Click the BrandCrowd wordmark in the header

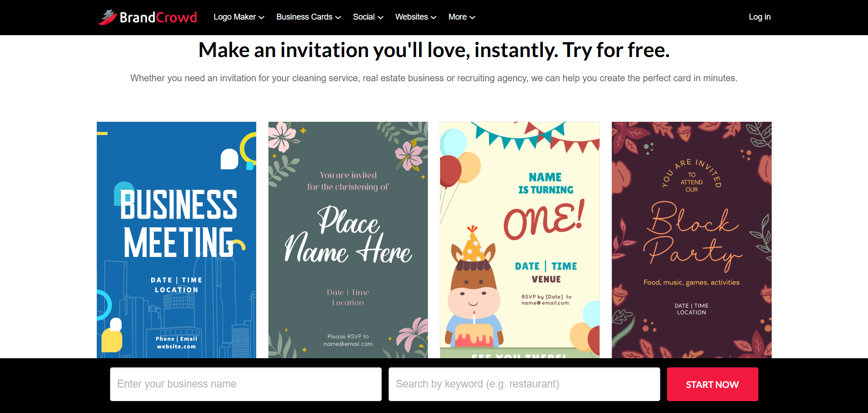click(x=158, y=17)
